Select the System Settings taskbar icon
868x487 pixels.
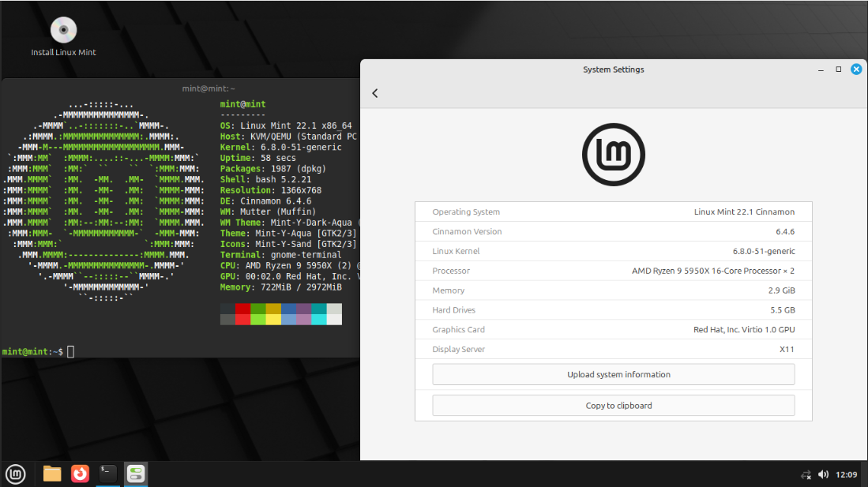tap(136, 474)
